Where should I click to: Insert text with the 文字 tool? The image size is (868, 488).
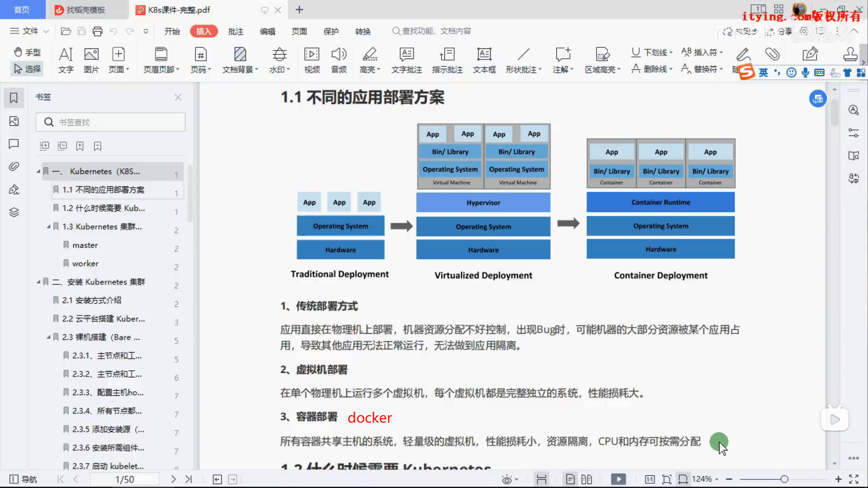pyautogui.click(x=66, y=60)
